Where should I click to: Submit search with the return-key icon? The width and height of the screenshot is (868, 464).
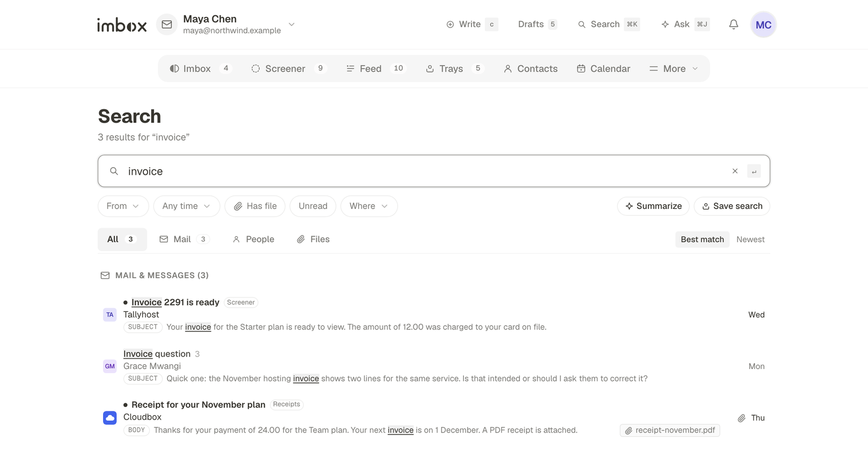754,171
